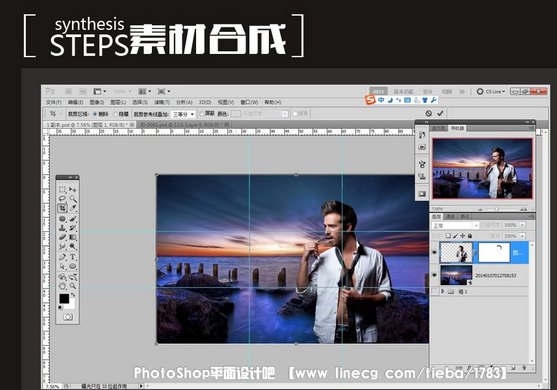
Task: Select the Hide cropped area radio
Action: point(115,114)
